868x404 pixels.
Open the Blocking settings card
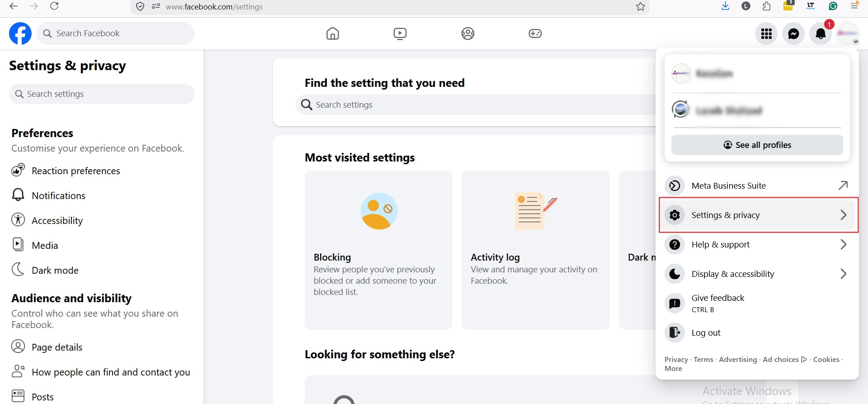pos(378,250)
